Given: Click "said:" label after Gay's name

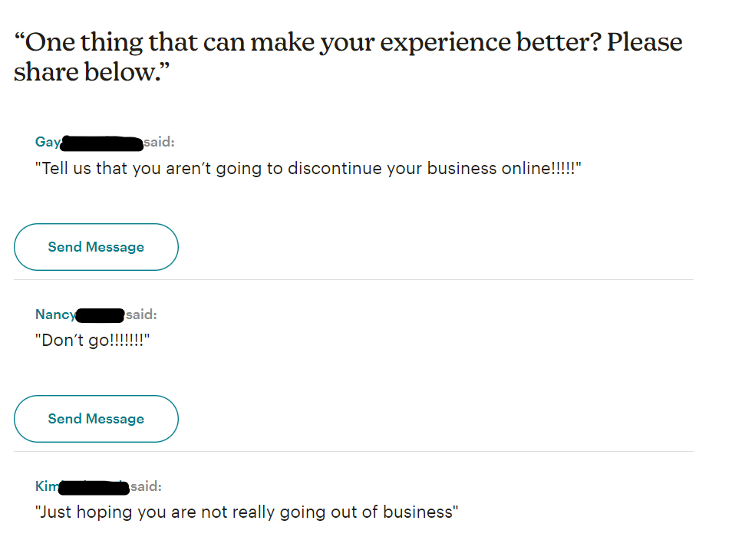Looking at the screenshot, I should pyautogui.click(x=159, y=142).
